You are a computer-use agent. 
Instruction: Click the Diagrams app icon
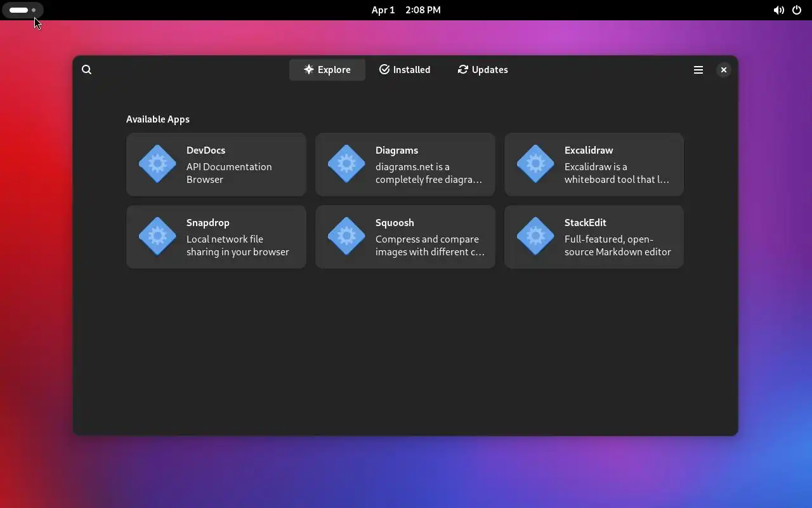[346, 164]
